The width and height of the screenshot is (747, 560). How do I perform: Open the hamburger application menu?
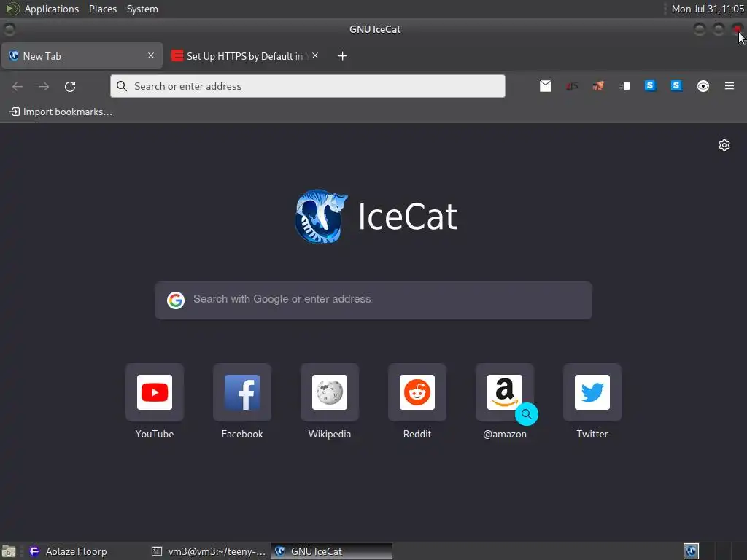coord(729,86)
